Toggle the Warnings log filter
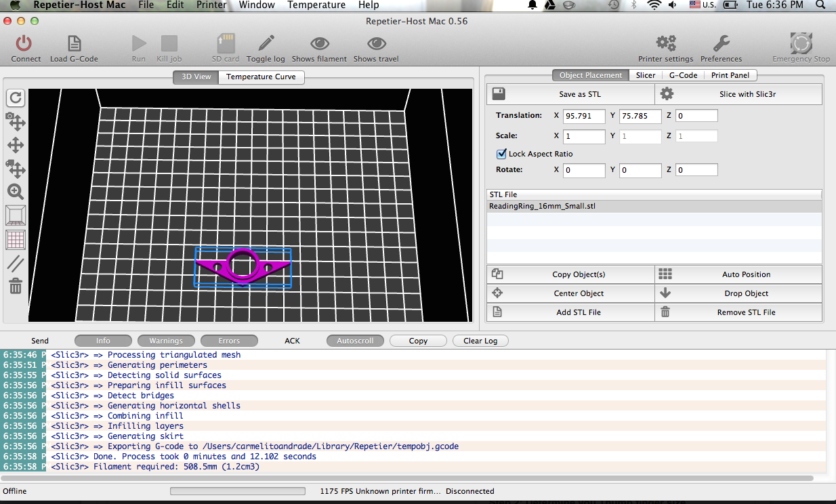The width and height of the screenshot is (836, 504). (x=166, y=341)
